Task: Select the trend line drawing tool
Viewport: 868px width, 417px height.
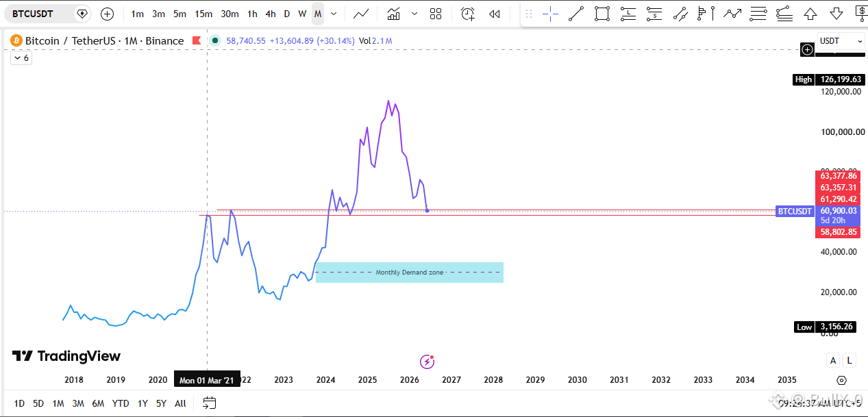Action: (x=576, y=13)
